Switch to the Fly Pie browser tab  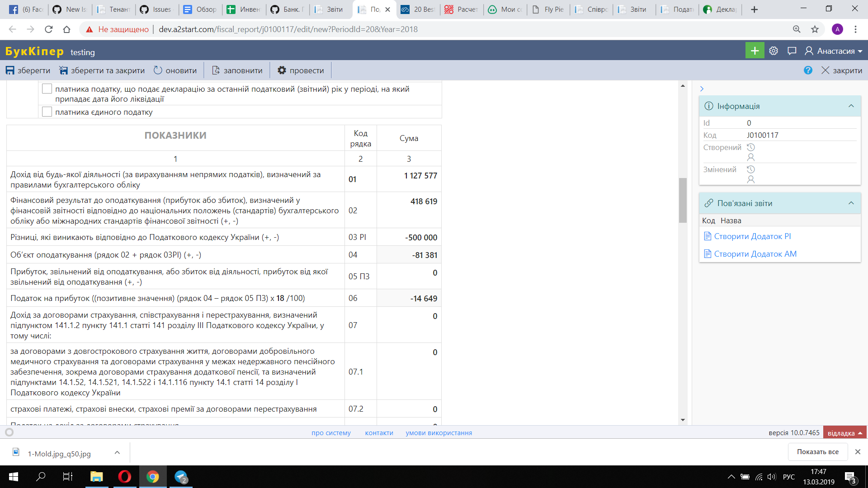click(x=548, y=9)
